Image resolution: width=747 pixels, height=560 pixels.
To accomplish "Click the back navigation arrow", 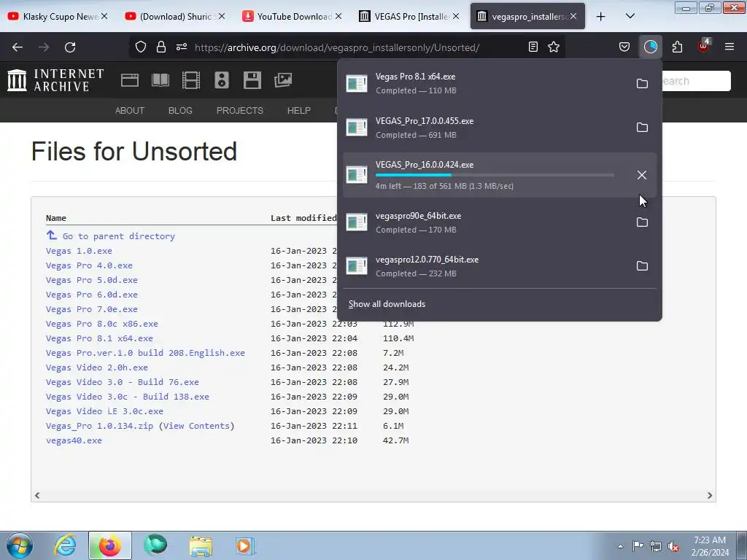I will (18, 47).
